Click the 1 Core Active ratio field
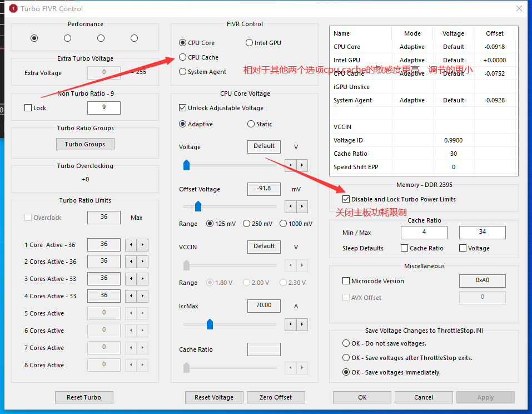The image size is (532, 414). tap(104, 245)
